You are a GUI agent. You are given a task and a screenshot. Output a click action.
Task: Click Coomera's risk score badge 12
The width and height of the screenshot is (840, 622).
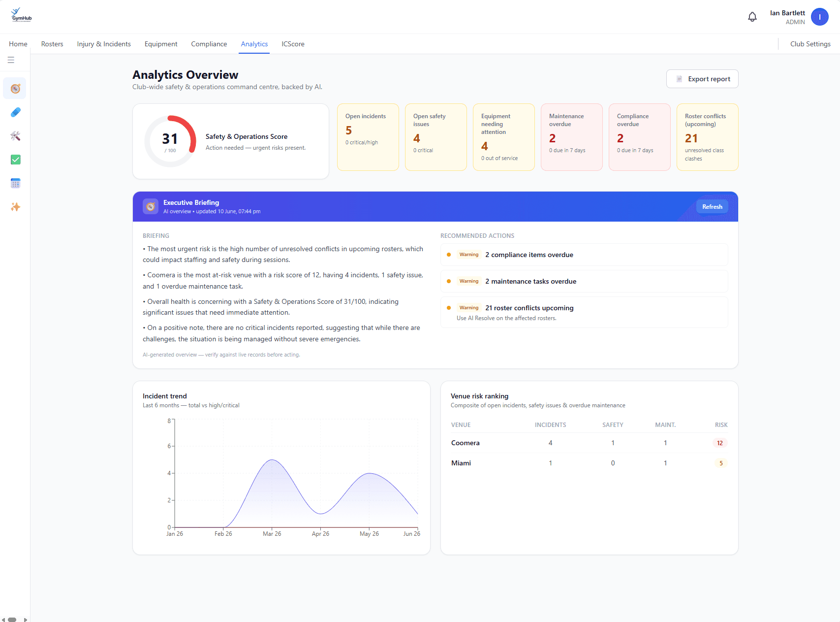click(x=720, y=443)
